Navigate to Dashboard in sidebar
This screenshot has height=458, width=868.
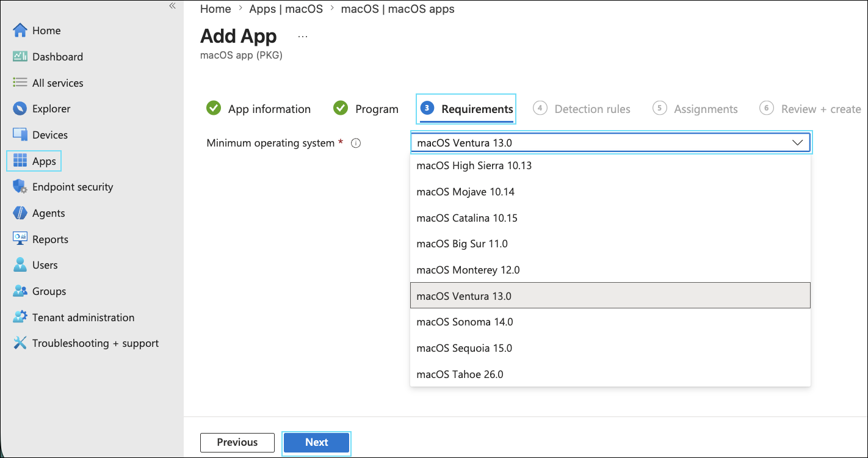pos(57,57)
